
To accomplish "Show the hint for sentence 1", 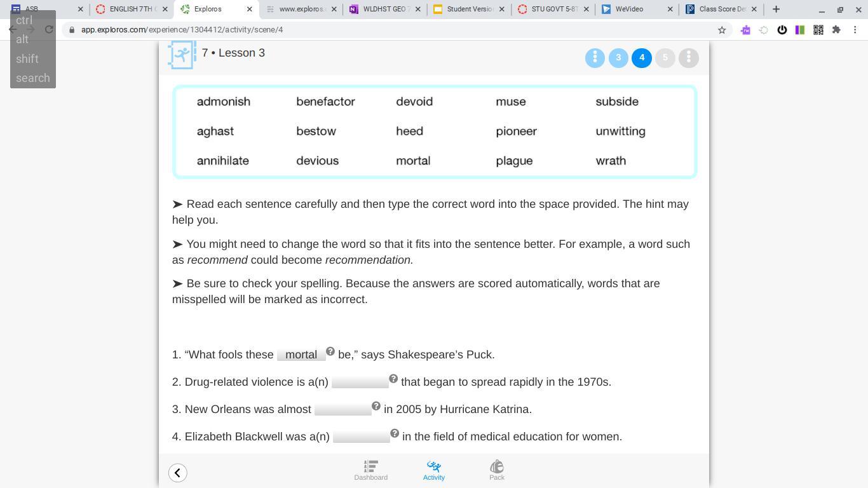I will click(330, 351).
